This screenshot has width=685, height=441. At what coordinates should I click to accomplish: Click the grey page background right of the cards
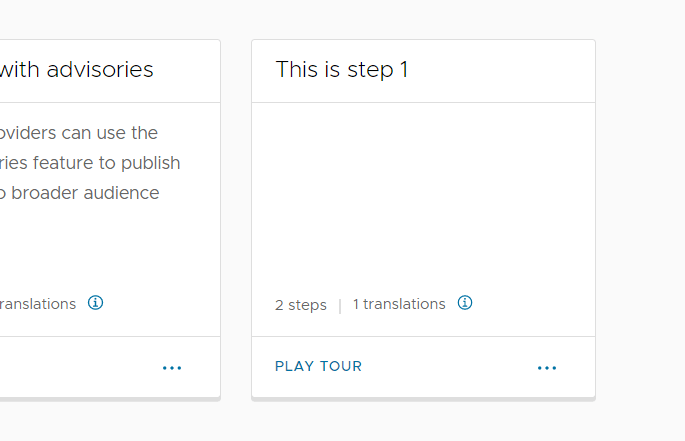pos(640,220)
